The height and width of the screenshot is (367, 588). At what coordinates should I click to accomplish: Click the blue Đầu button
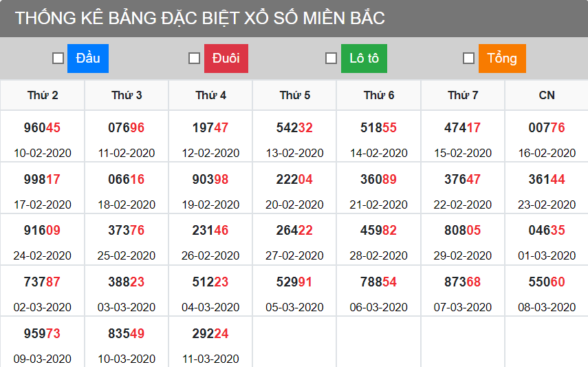(x=88, y=59)
